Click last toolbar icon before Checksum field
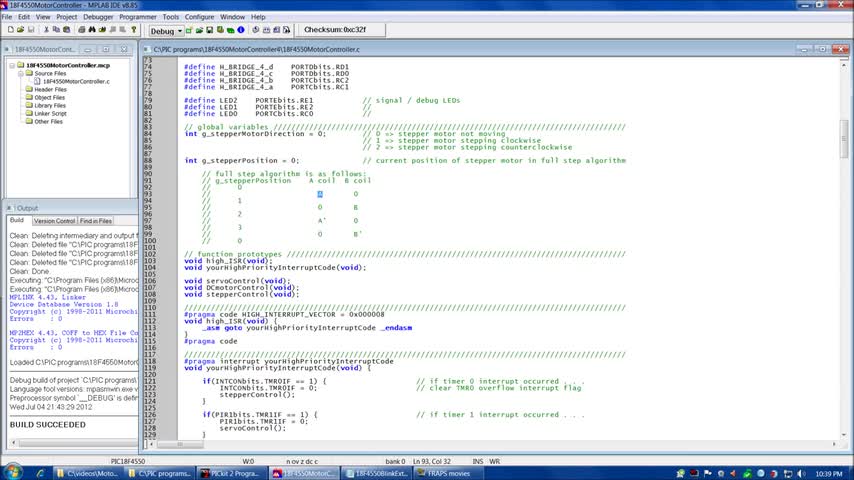 287,31
